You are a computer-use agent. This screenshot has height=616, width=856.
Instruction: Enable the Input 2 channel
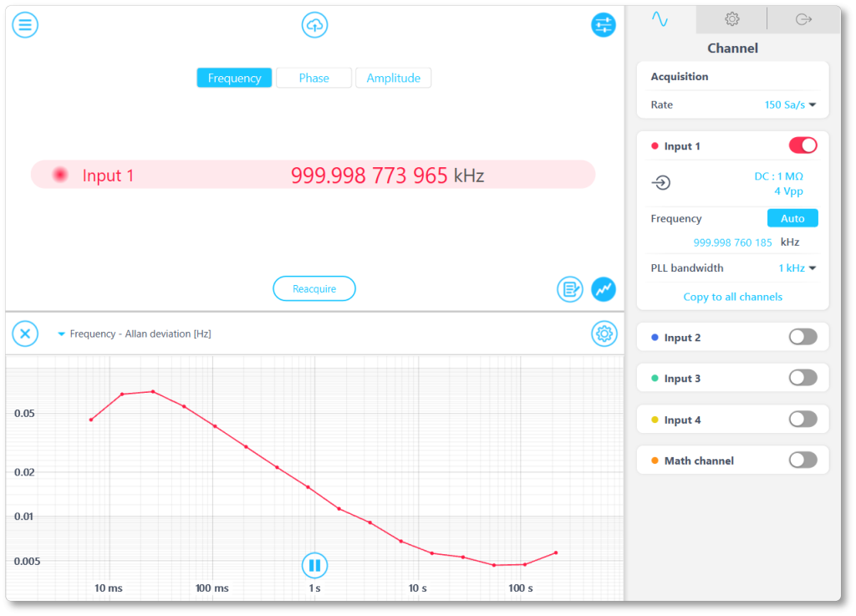802,337
